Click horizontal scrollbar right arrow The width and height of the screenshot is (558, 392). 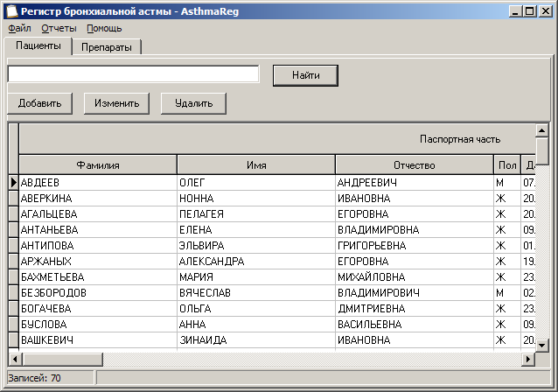pos(528,360)
